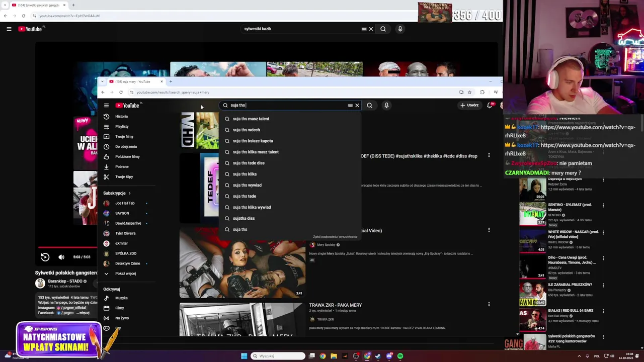Viewport: 644px width, 362px height.
Task: Bookmark this page with the star icon
Action: [x=469, y=93]
